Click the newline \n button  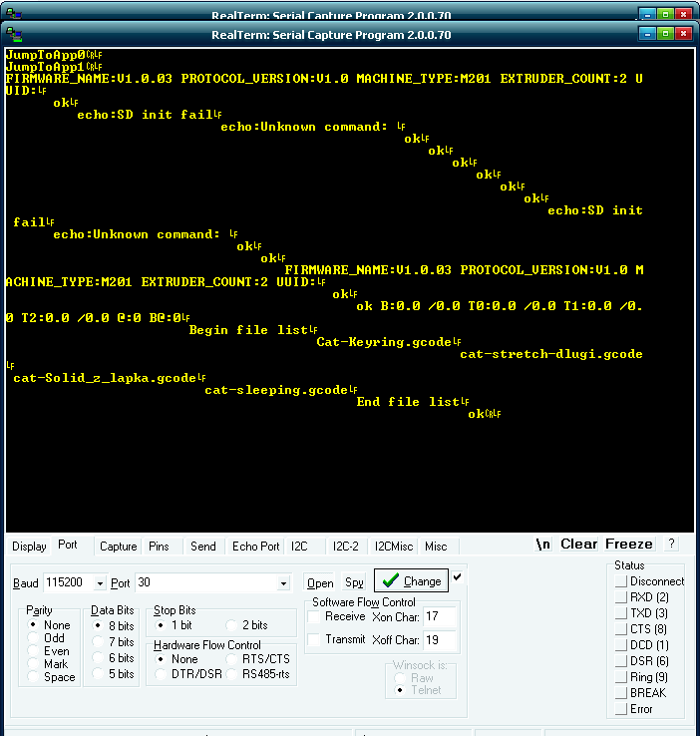(542, 545)
